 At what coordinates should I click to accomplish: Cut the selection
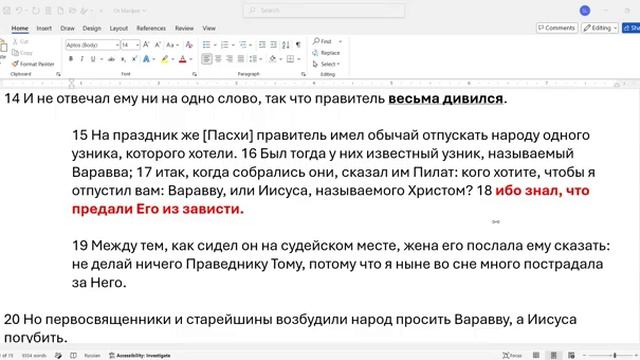point(20,41)
